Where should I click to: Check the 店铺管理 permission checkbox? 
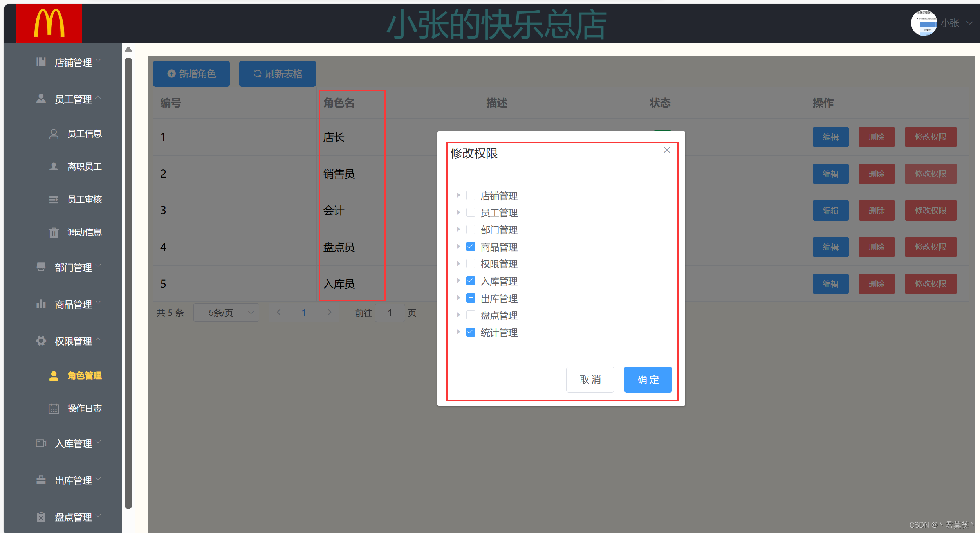click(471, 195)
